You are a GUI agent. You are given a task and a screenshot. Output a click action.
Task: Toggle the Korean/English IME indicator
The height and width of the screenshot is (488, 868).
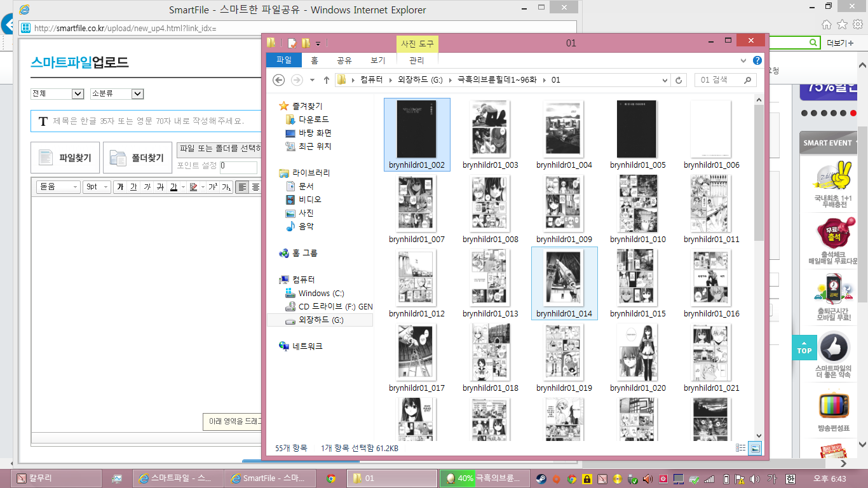coord(790,478)
